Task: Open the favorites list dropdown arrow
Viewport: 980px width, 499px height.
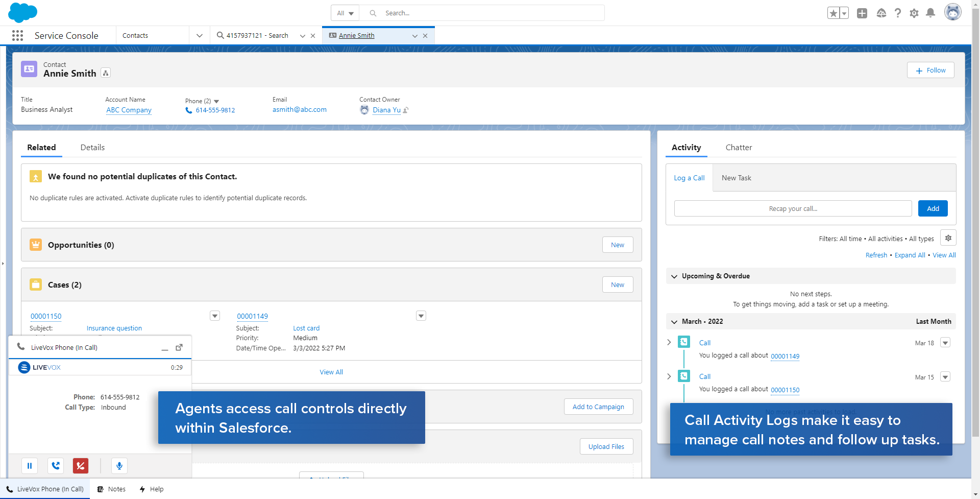Action: pyautogui.click(x=844, y=13)
